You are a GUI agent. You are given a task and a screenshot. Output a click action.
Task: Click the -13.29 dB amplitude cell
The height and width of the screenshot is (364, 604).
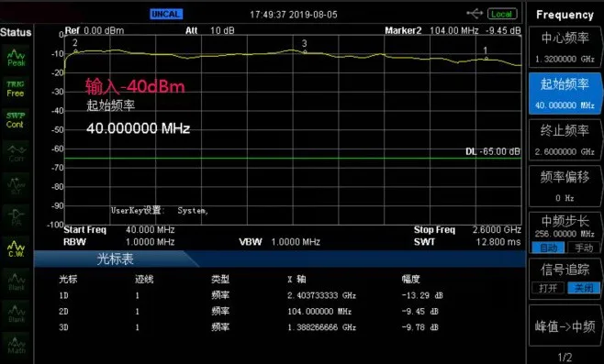422,295
